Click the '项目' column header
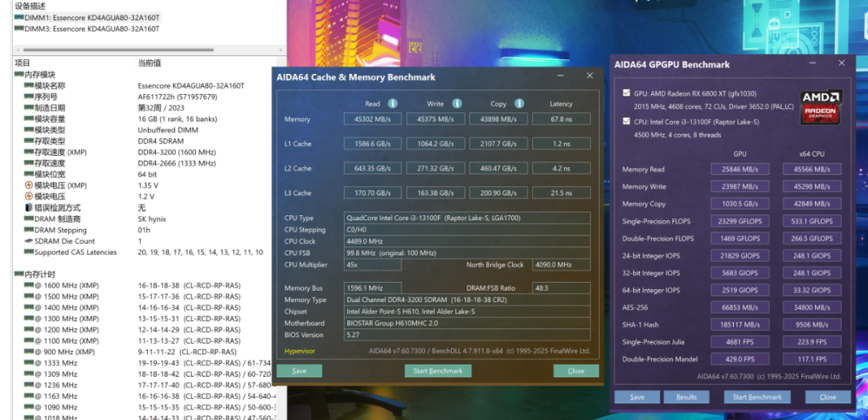 (x=23, y=63)
